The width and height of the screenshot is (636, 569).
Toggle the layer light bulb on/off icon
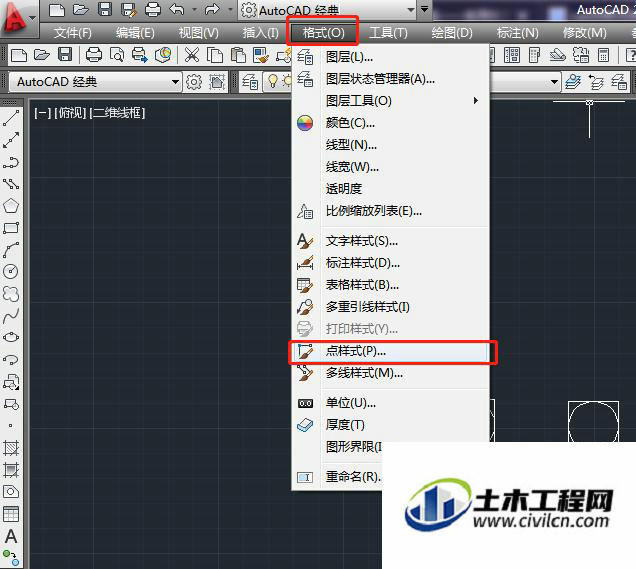(273, 82)
